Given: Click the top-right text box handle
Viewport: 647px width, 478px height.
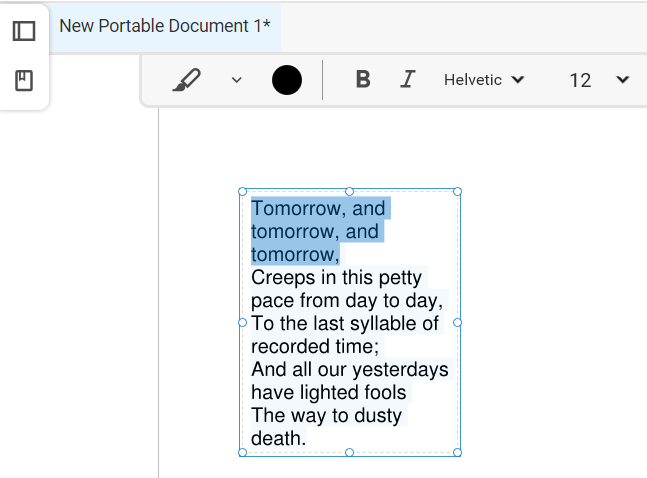Looking at the screenshot, I should [x=457, y=192].
